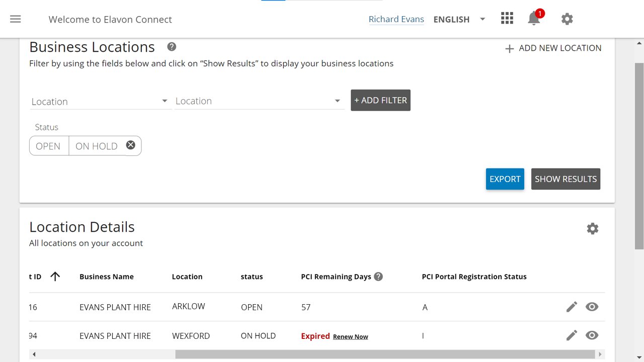Image resolution: width=644 pixels, height=362 pixels.
Task: Toggle the OPEN status filter chip
Action: click(x=48, y=146)
